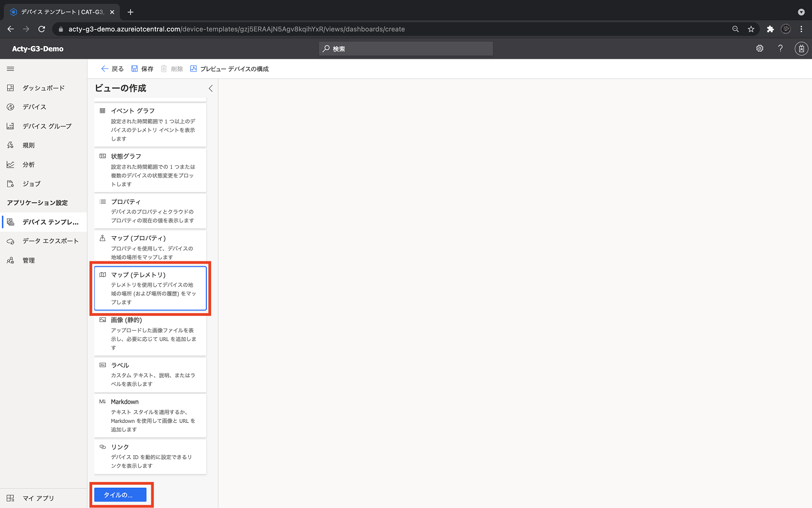This screenshot has height=508, width=812.
Task: Open the Help question mark icon
Action: point(780,48)
